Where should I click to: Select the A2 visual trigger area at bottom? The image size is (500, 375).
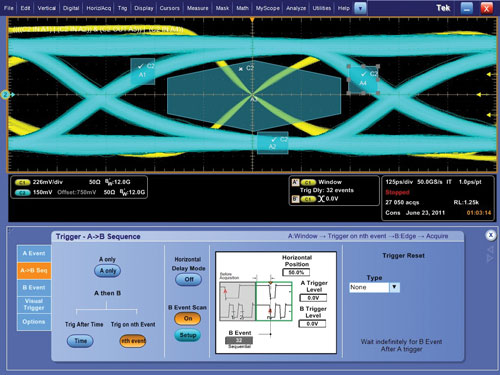[273, 143]
